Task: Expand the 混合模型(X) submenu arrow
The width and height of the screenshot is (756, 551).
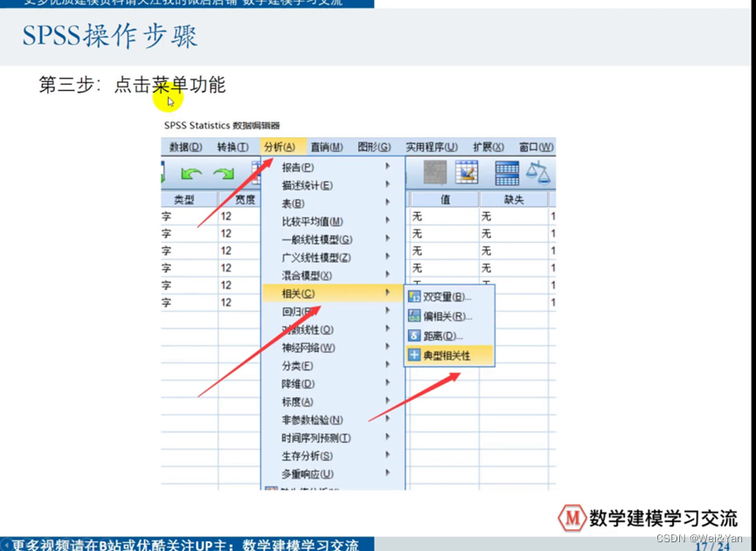Action: 388,275
